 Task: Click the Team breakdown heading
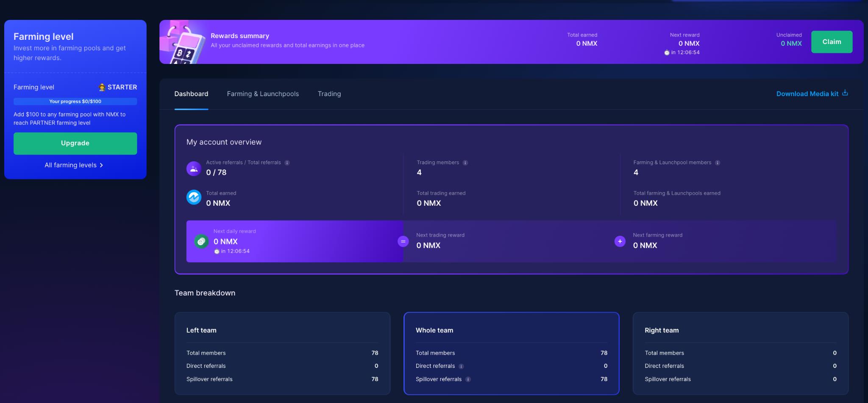(205, 293)
